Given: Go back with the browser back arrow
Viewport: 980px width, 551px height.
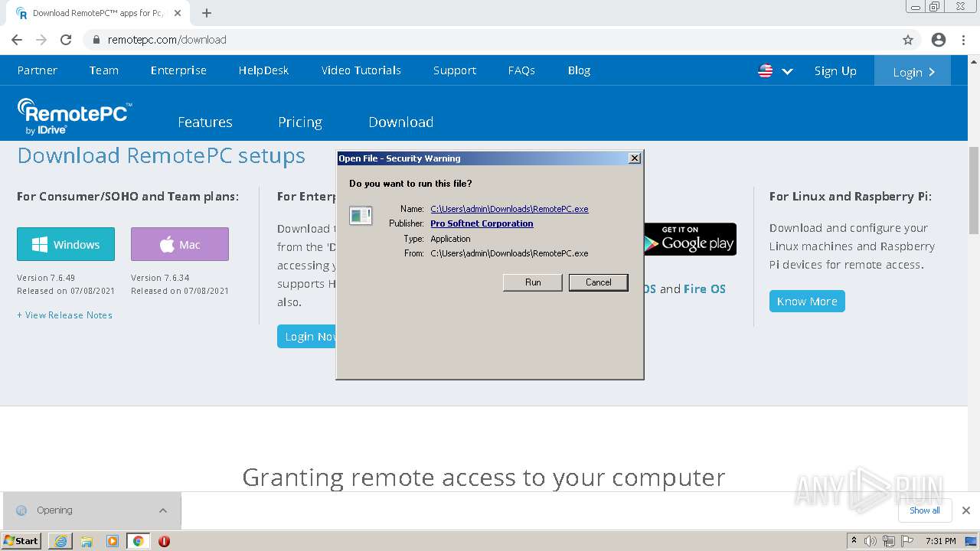Looking at the screenshot, I should [17, 40].
